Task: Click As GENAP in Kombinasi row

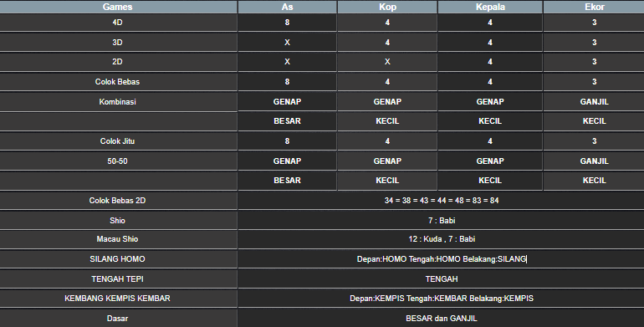Action: click(287, 102)
